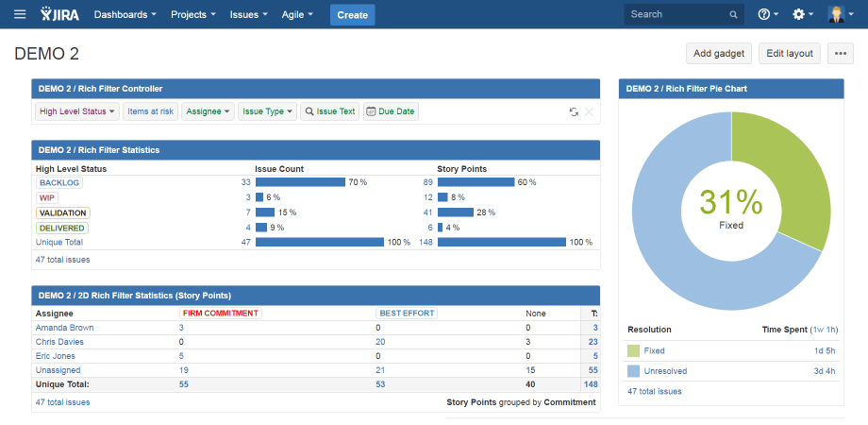Toggle the Items at risk filter

pos(151,111)
